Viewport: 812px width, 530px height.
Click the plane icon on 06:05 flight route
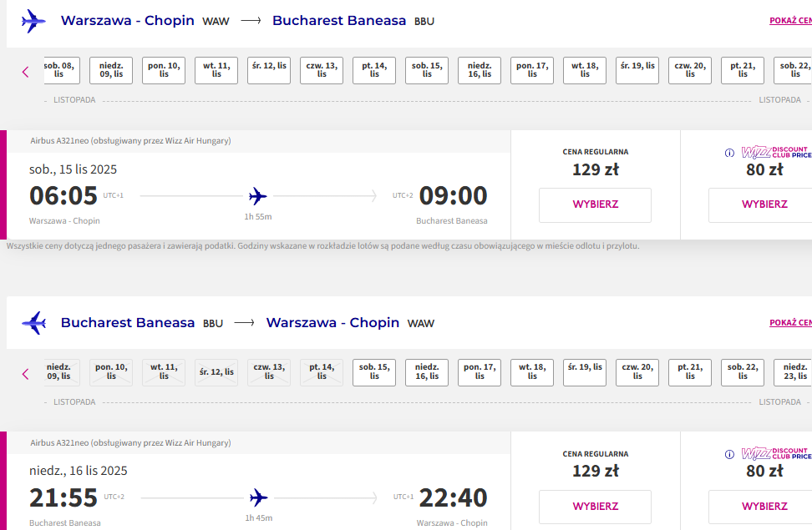click(x=257, y=196)
